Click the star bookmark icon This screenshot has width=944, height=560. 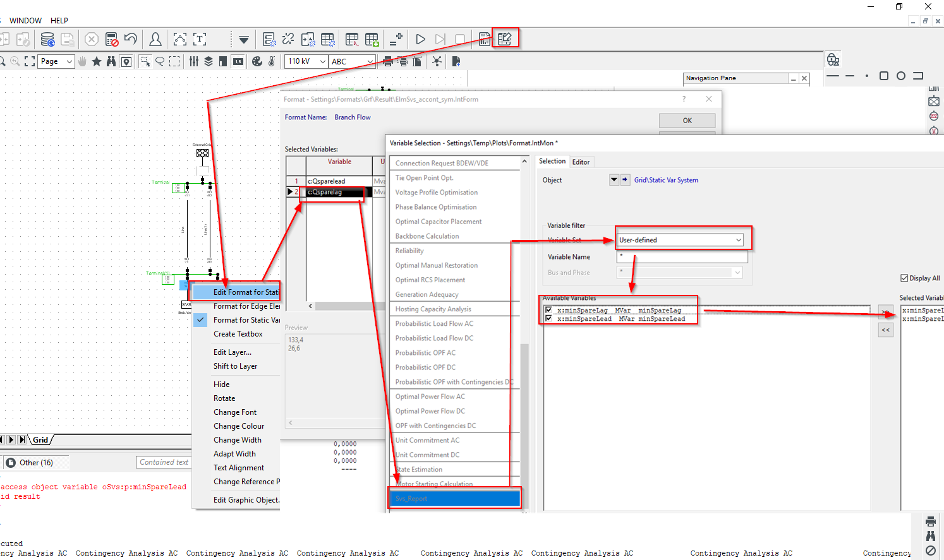(x=97, y=61)
